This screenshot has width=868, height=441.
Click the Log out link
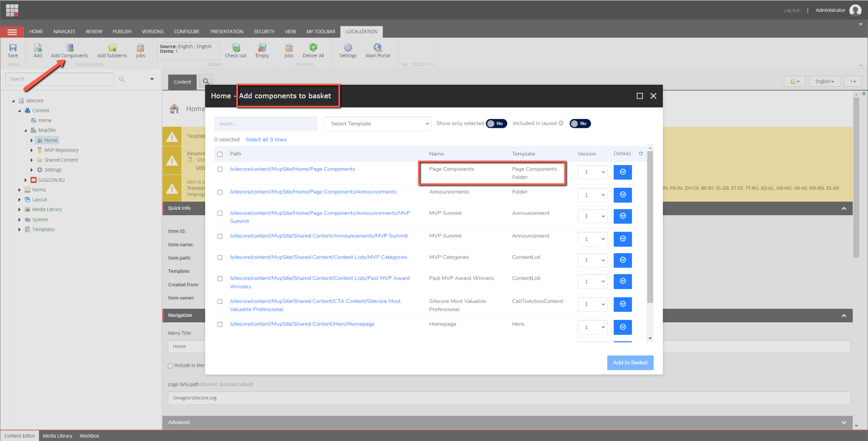pyautogui.click(x=791, y=10)
